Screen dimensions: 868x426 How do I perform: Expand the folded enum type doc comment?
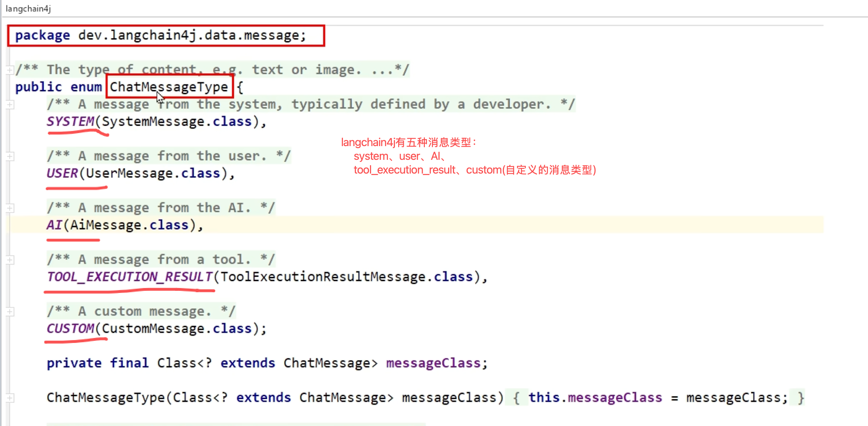10,70
